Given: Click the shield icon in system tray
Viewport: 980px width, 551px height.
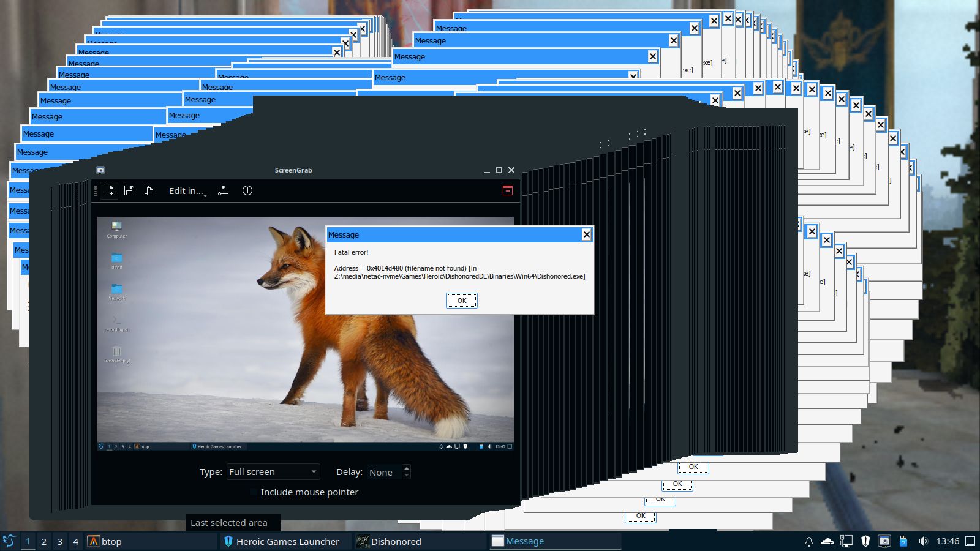Looking at the screenshot, I should (865, 541).
